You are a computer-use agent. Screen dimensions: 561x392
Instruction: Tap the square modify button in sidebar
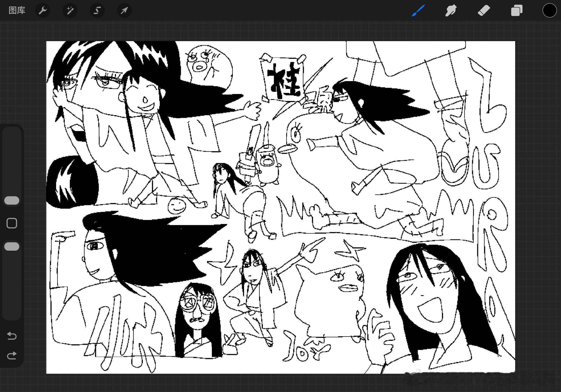click(12, 223)
